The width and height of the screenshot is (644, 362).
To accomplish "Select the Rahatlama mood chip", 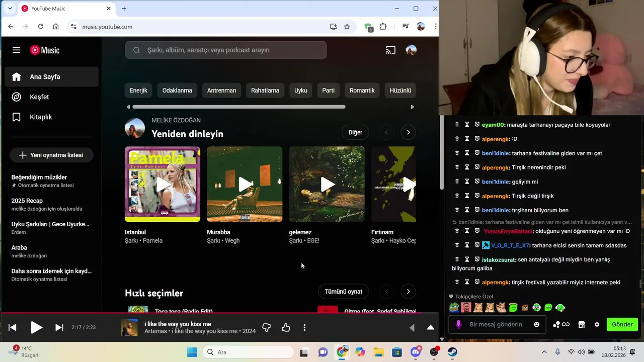I will point(265,90).
